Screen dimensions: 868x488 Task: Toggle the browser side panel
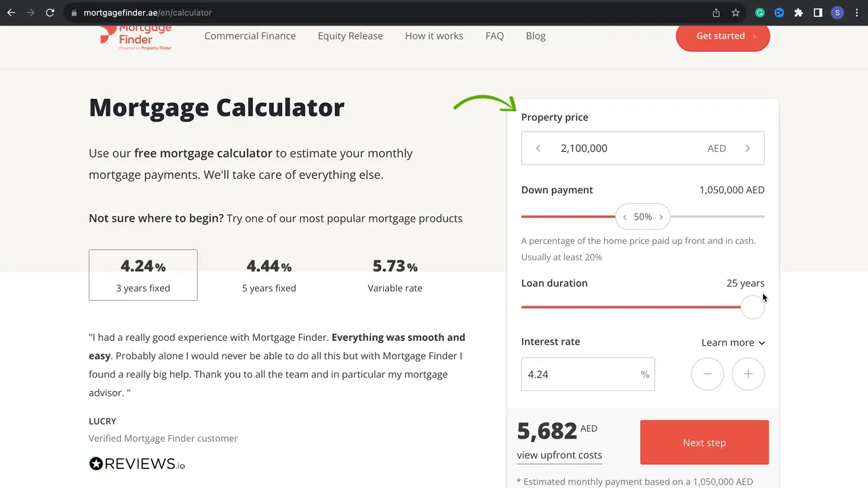(x=818, y=13)
